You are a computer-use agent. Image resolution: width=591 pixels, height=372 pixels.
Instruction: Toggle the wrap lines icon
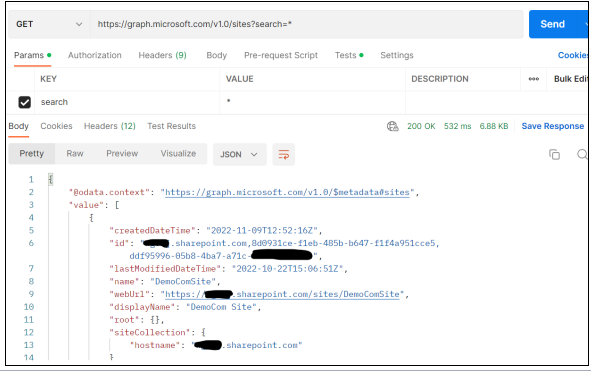click(283, 155)
